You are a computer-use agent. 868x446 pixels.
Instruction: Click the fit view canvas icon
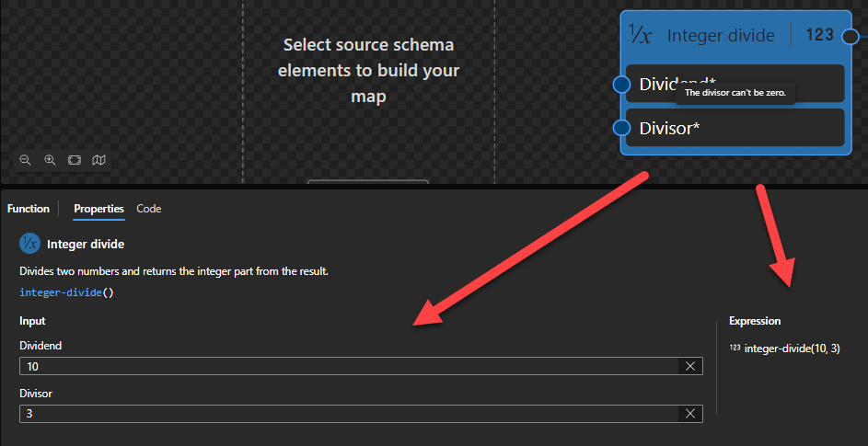pos(75,160)
